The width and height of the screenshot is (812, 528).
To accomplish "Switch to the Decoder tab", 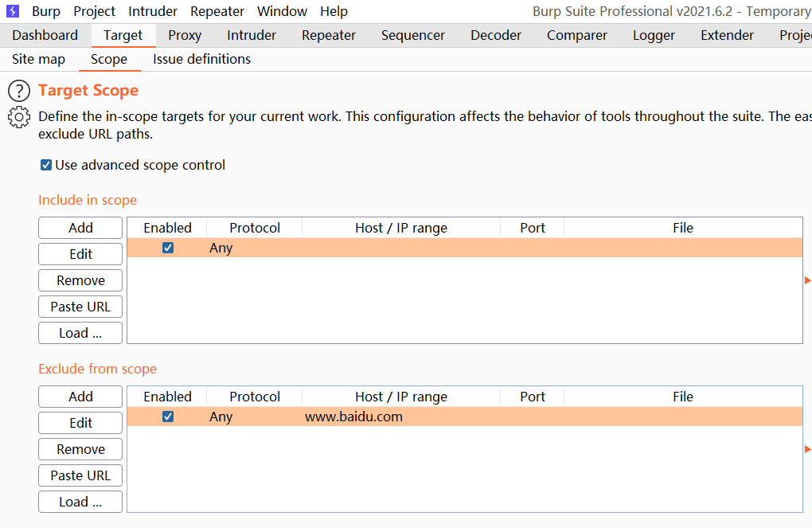I will (x=496, y=35).
